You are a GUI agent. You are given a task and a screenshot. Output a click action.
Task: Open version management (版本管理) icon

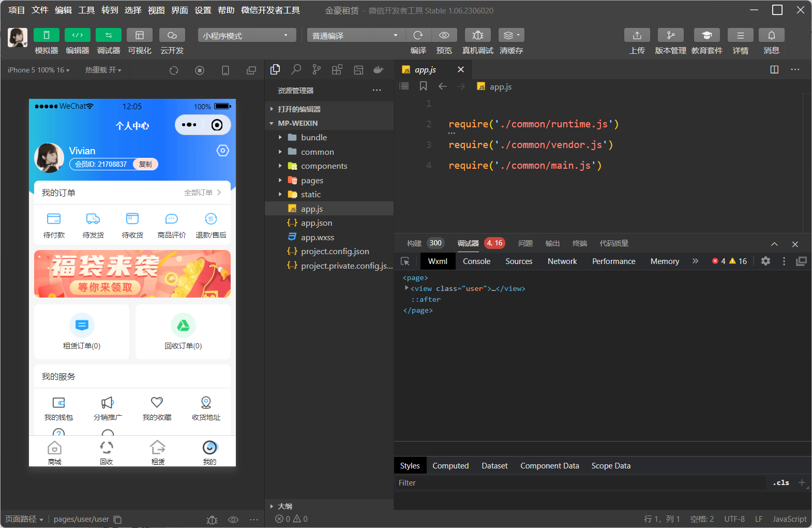(671, 35)
